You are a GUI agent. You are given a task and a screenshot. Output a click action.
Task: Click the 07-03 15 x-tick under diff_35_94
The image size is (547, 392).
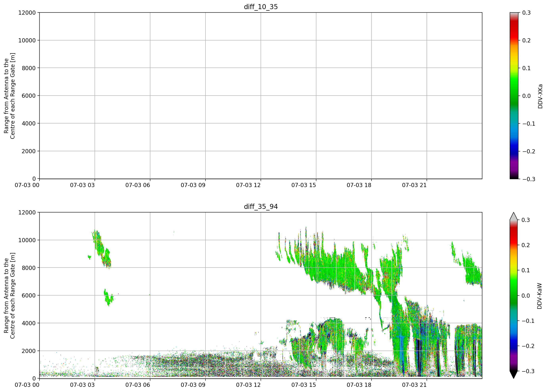click(x=304, y=385)
